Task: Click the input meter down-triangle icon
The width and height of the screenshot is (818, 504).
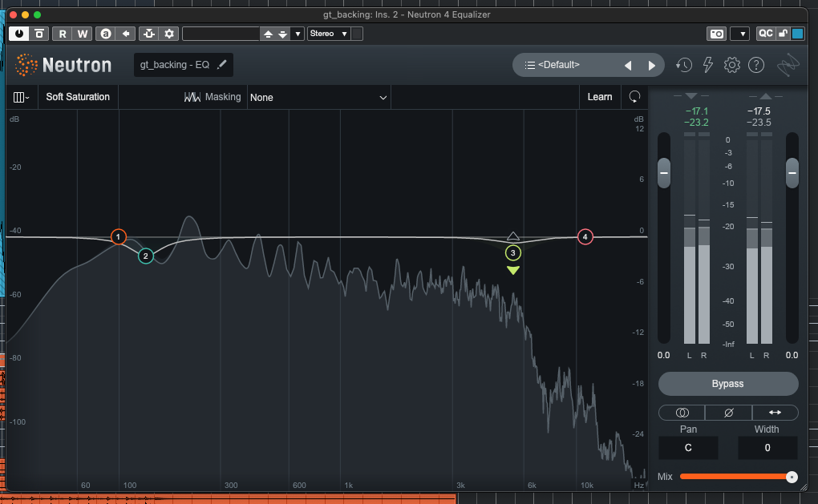Action: point(690,96)
